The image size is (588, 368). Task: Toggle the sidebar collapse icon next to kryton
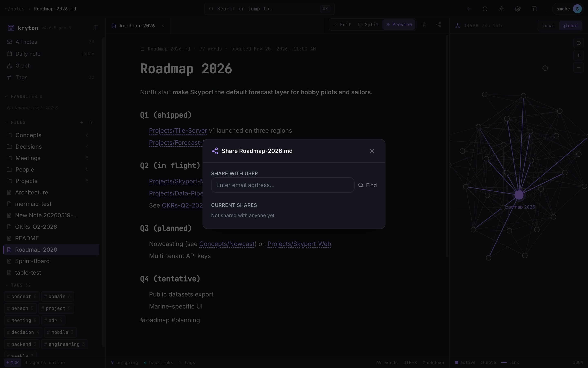coord(96,28)
